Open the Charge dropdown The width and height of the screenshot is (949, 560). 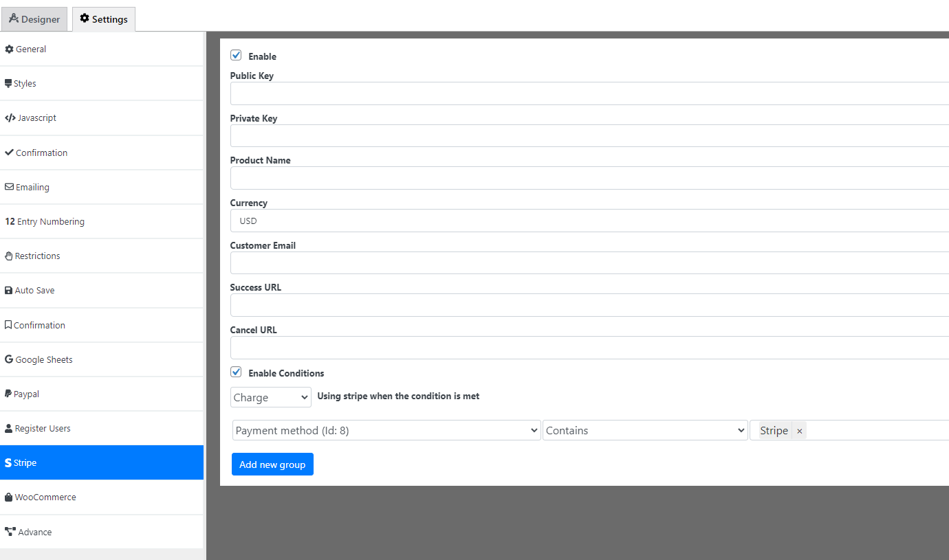point(271,397)
